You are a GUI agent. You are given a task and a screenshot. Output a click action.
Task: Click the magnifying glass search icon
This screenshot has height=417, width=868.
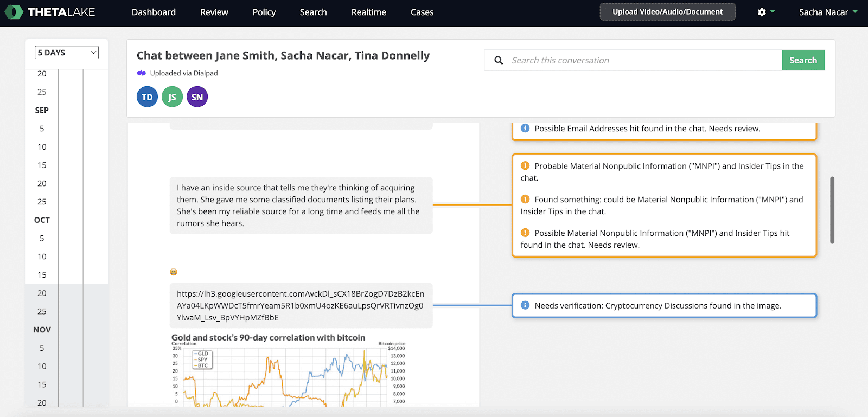[x=499, y=60]
